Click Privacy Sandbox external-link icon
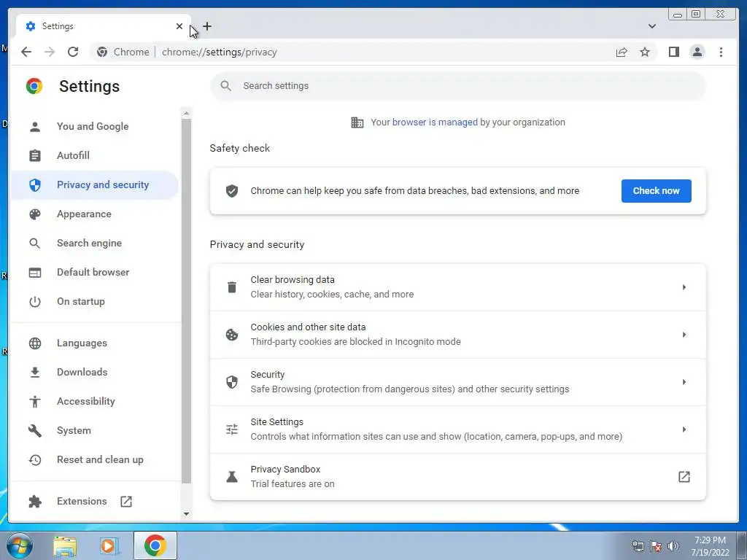Viewport: 747px width, 560px height. click(684, 477)
